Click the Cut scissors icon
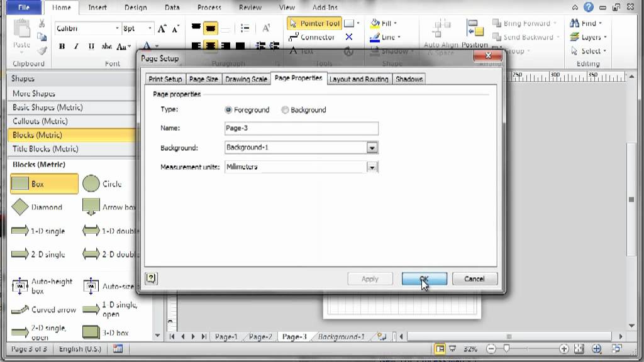644x362 pixels. (x=42, y=24)
